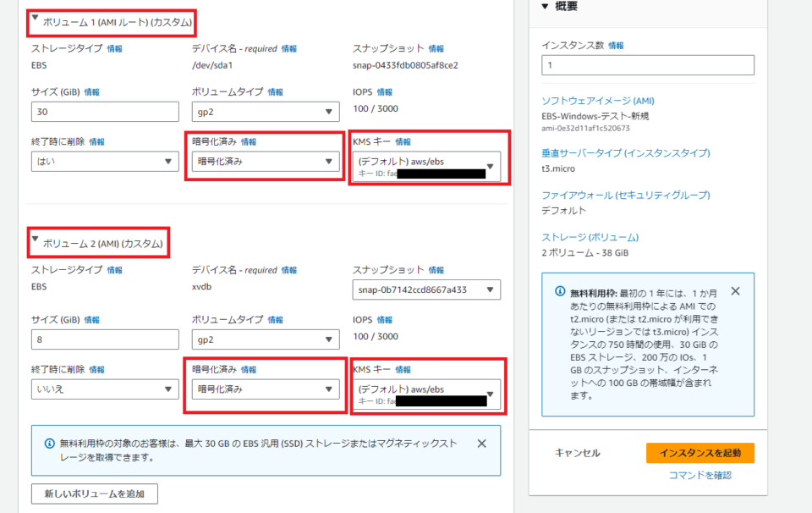Collapse the ボリューム 1 (AMI ルート) section
The width and height of the screenshot is (812, 513).
(36, 18)
